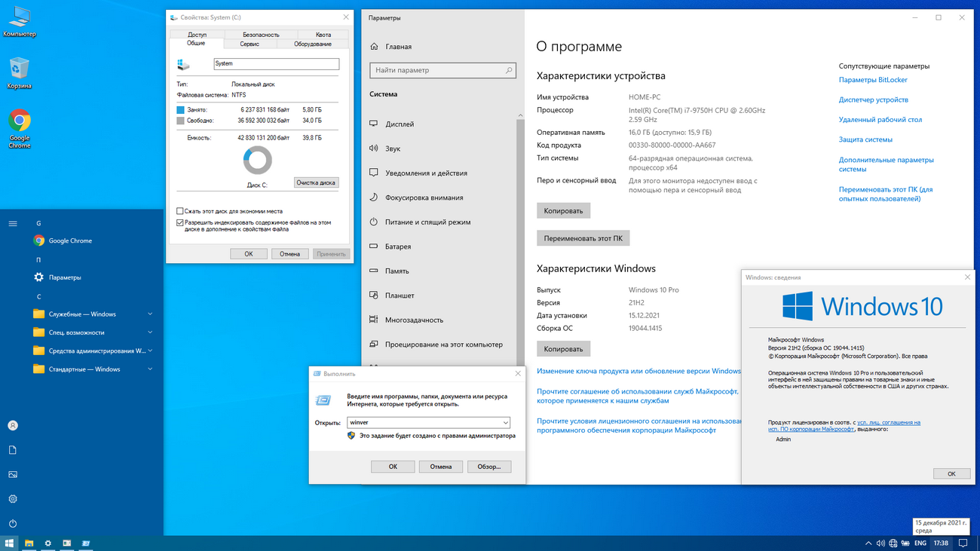Open Диспетчер устройств link
The width and height of the screenshot is (980, 551).
874,99
